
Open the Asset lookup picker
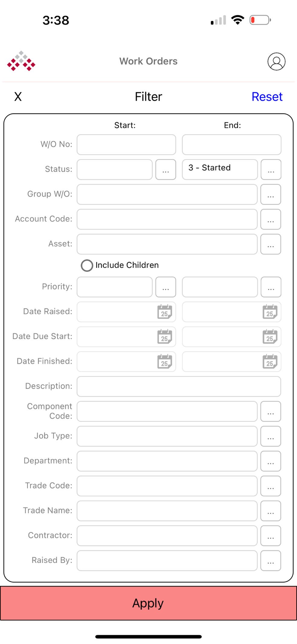[x=270, y=244]
